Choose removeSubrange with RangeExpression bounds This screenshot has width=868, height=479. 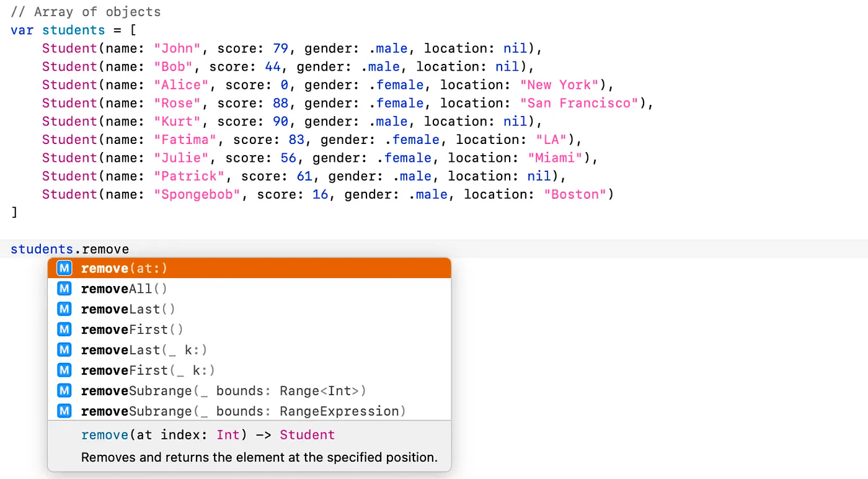pyautogui.click(x=249, y=411)
